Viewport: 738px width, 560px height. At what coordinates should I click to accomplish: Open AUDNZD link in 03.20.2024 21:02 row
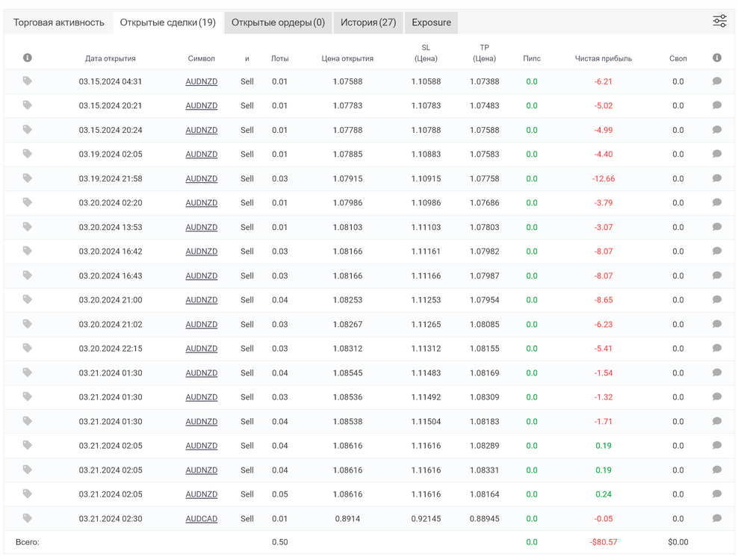(202, 324)
